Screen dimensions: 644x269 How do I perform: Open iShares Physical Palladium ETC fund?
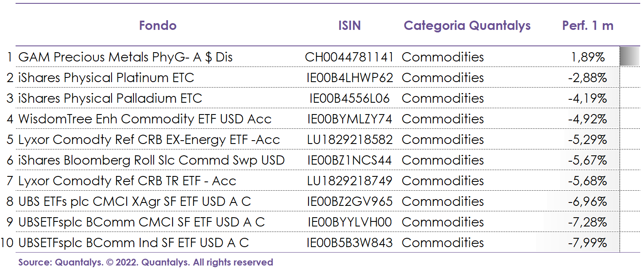click(x=110, y=99)
